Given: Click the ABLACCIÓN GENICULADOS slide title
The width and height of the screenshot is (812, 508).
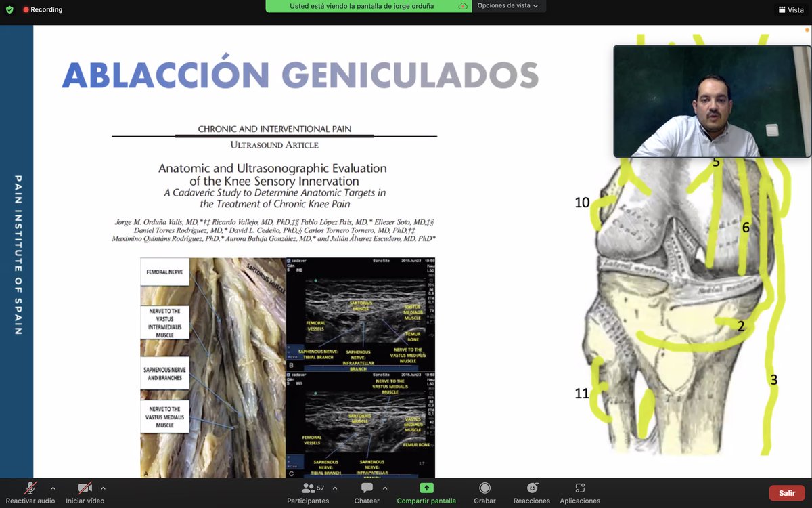Looking at the screenshot, I should 300,75.
